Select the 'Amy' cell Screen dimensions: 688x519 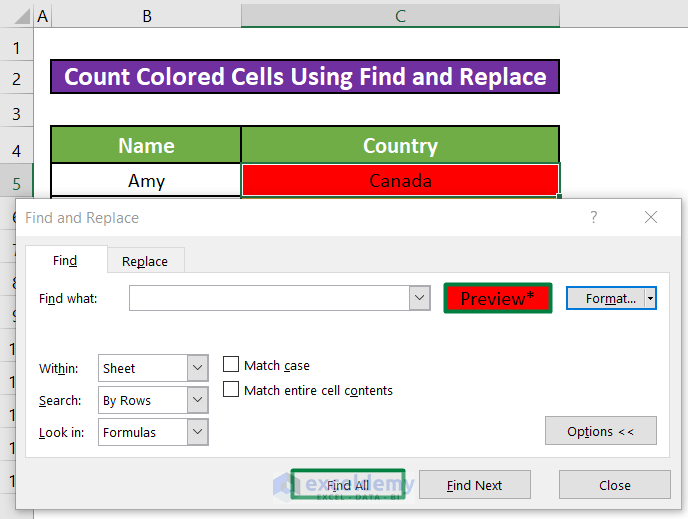click(146, 180)
